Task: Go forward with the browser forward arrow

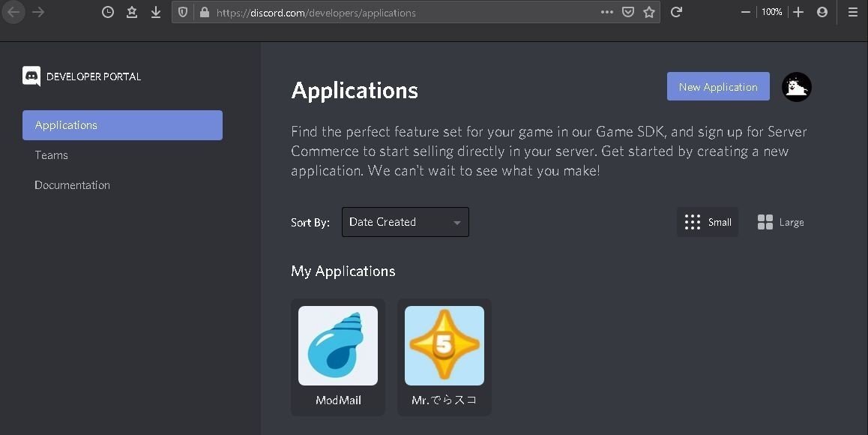Action: (38, 12)
